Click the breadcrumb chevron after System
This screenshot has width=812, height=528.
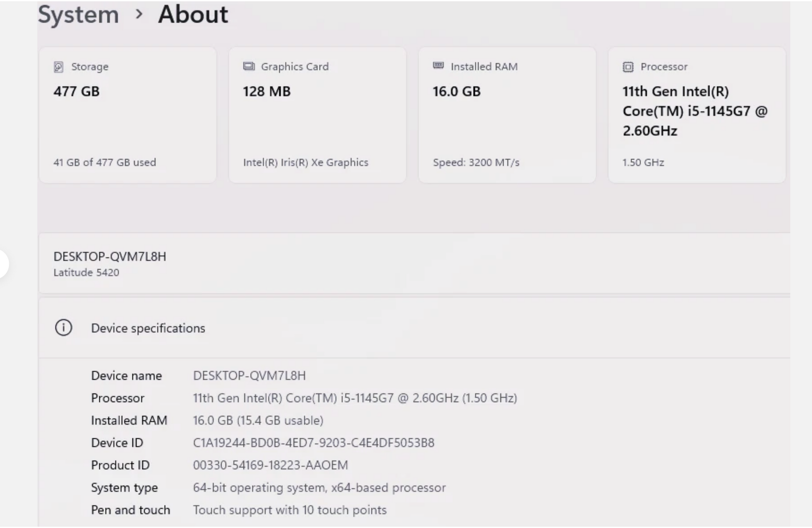point(139,14)
